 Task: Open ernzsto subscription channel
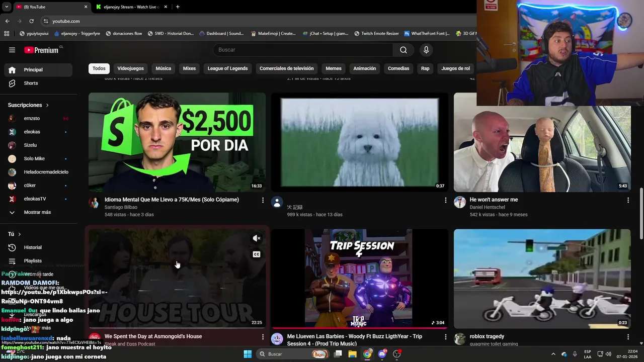(38, 119)
